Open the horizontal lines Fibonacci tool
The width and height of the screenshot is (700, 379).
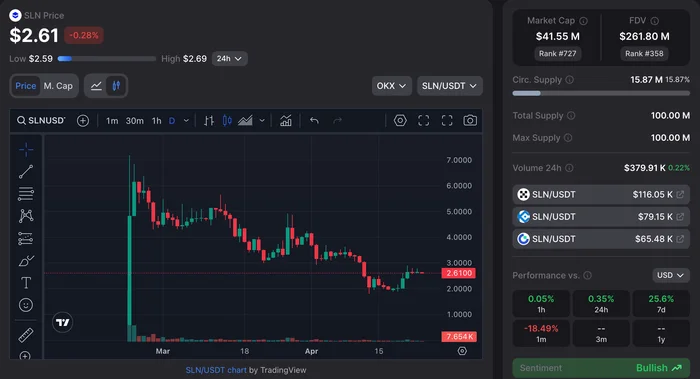[x=26, y=194]
